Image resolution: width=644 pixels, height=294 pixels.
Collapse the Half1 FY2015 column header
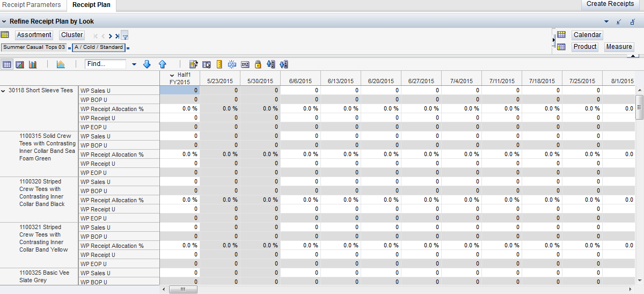172,75
